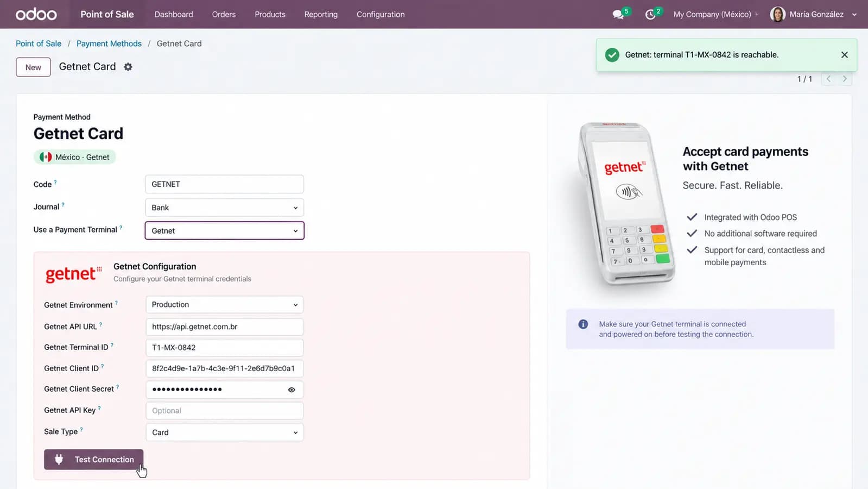The image size is (868, 489).
Task: Dismiss the terminal reachable notification
Action: click(x=844, y=55)
